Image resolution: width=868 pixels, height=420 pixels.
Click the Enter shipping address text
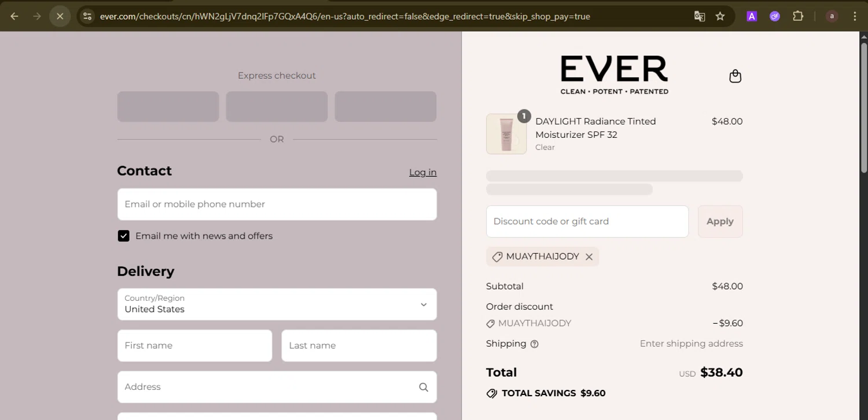(x=691, y=344)
